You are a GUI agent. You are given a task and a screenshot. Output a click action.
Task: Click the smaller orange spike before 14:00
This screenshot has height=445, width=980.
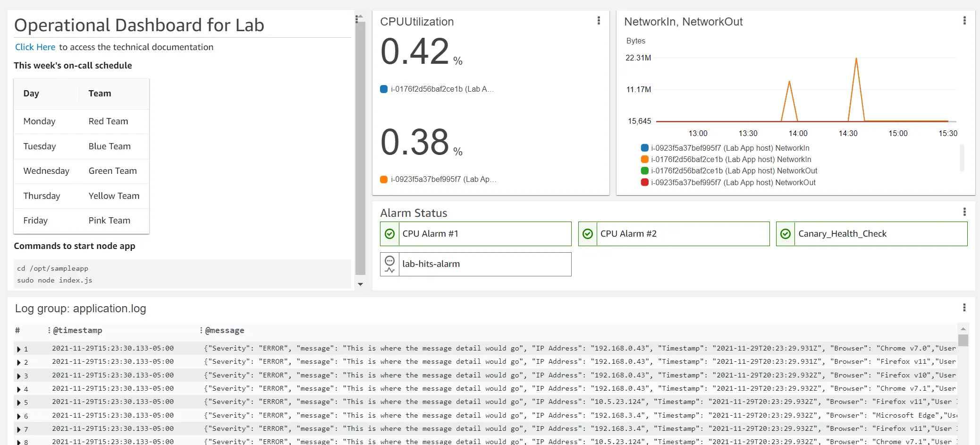tap(789, 102)
